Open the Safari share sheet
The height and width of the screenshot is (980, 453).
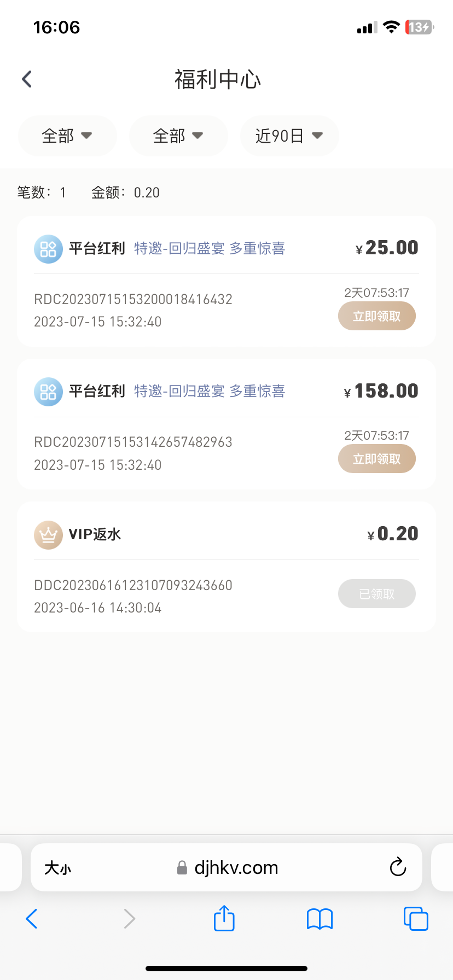(224, 918)
